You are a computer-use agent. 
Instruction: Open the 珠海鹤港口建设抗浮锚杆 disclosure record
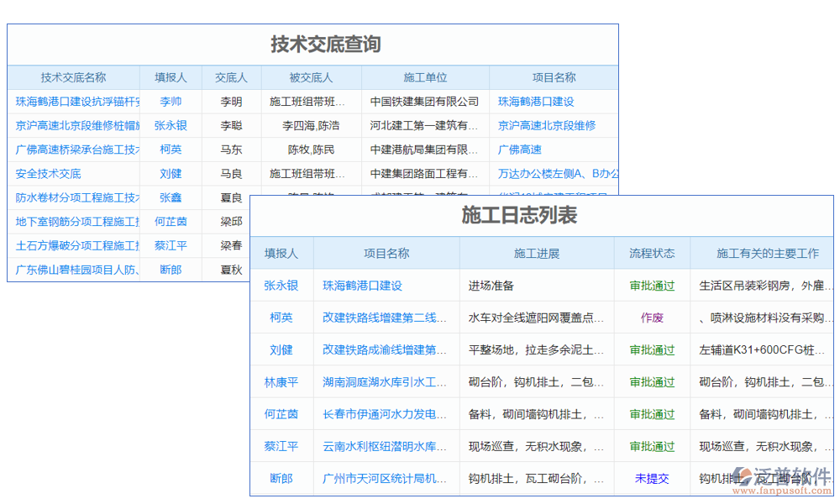(72, 101)
